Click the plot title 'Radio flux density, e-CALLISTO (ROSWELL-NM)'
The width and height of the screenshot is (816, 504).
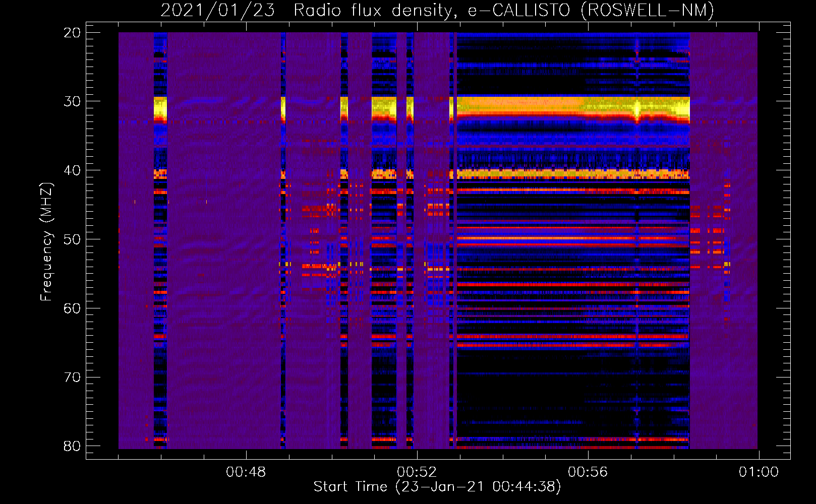504,10
